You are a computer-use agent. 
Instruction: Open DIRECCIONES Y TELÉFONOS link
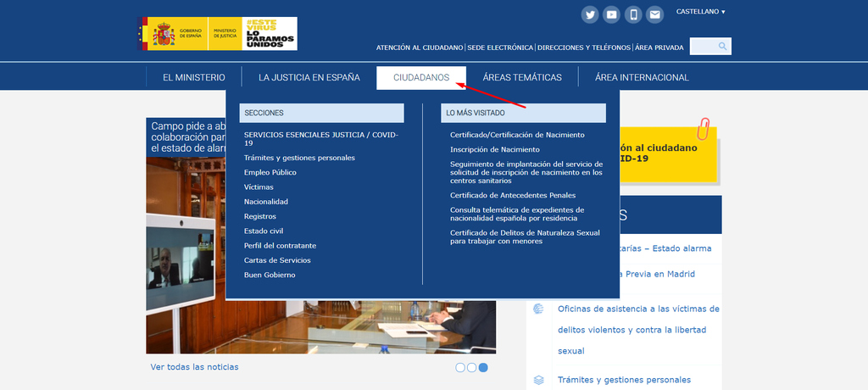pyautogui.click(x=584, y=47)
